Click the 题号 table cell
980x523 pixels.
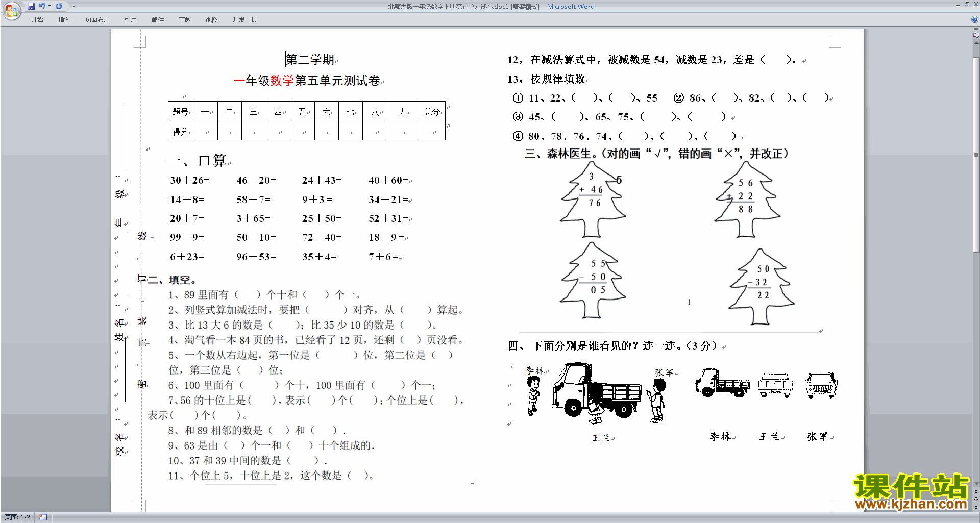point(181,112)
